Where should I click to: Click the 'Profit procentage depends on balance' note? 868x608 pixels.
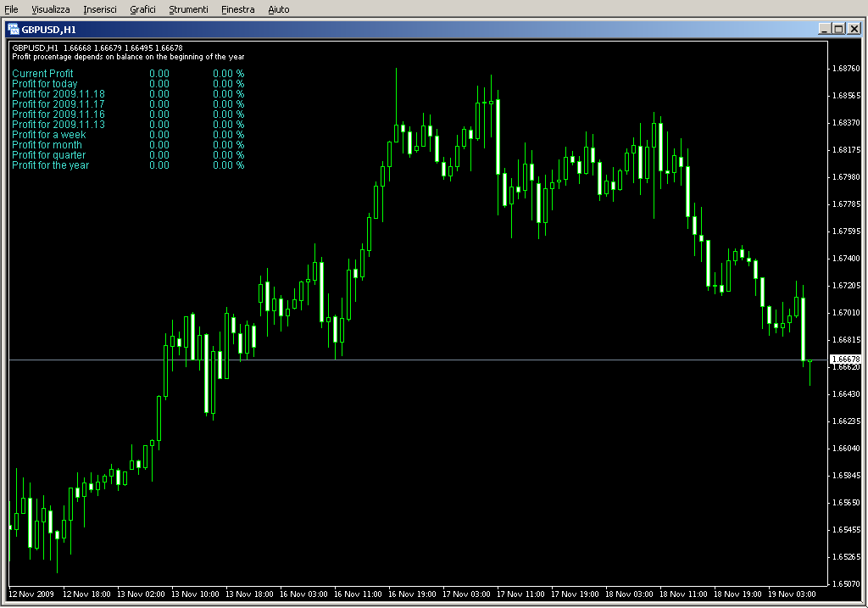coord(128,57)
